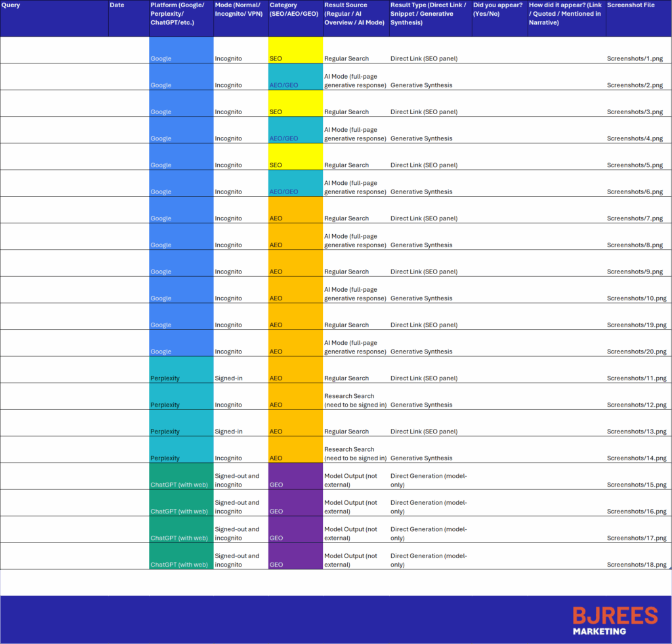Select the Screenshots/18.png cell
672x644 pixels.
637,565
